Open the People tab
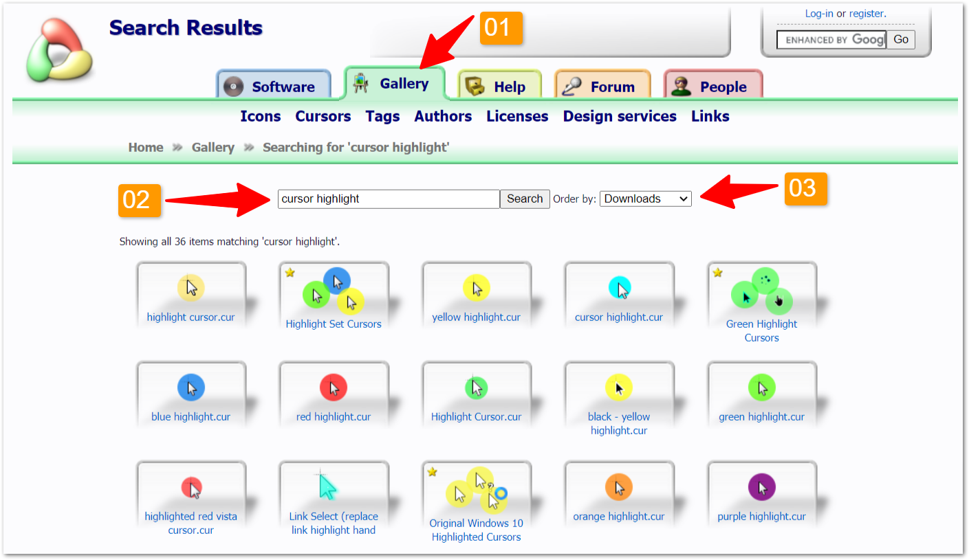Screen dimensions: 969x560 pos(713,85)
